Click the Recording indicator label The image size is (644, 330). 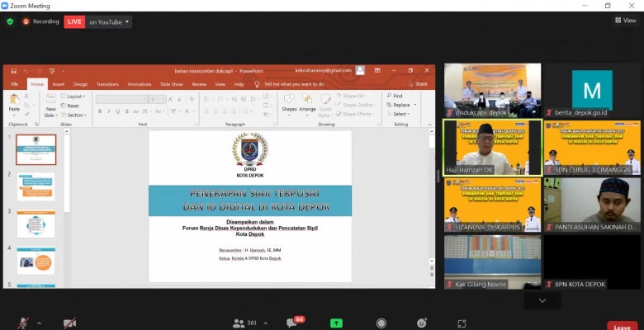(x=40, y=21)
